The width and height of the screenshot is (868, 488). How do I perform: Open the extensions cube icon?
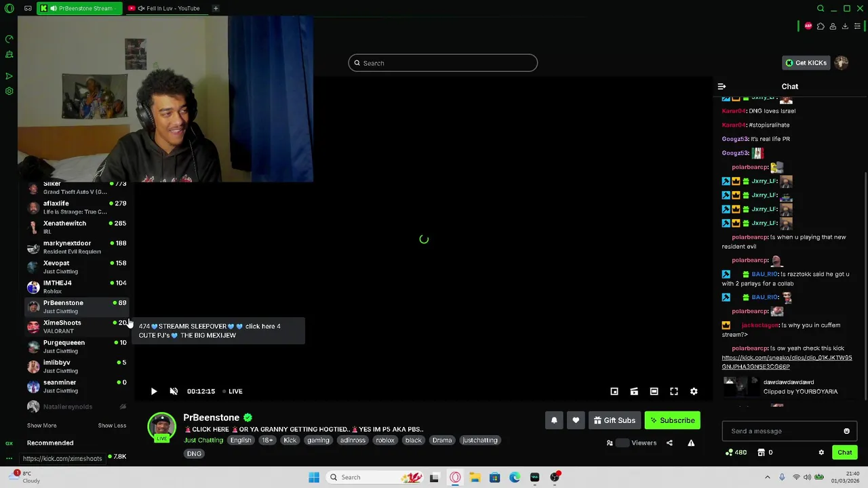tap(821, 26)
